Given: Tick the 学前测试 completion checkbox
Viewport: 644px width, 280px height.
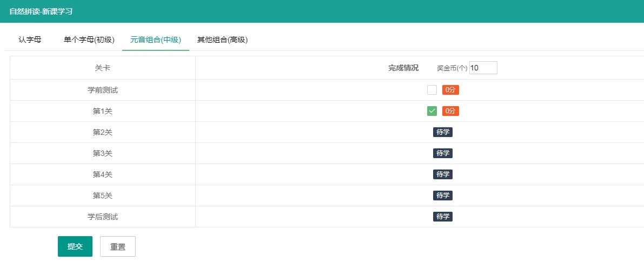Looking at the screenshot, I should (431, 90).
